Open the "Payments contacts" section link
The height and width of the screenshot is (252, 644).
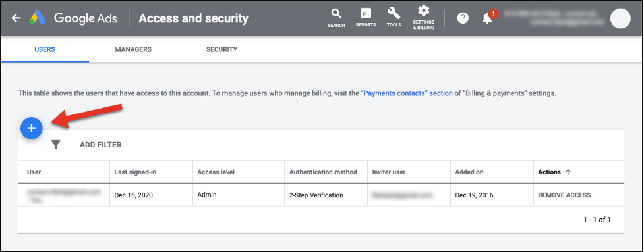pyautogui.click(x=407, y=93)
